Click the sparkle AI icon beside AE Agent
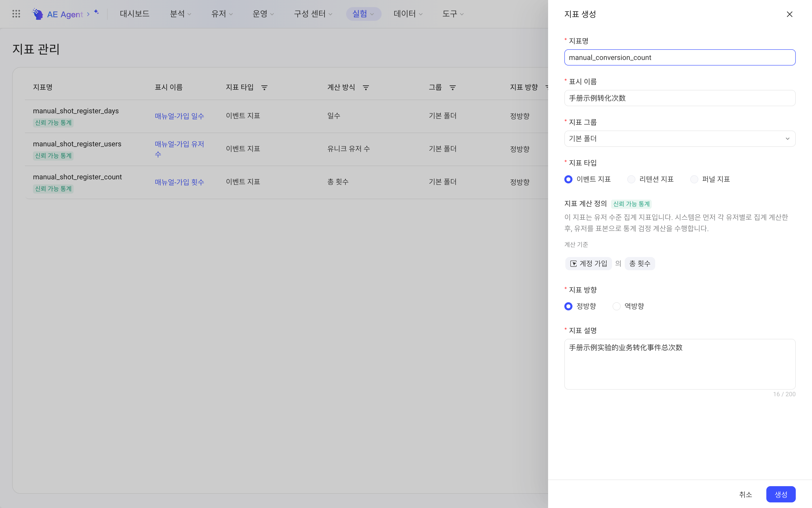This screenshot has height=508, width=812. (x=96, y=12)
